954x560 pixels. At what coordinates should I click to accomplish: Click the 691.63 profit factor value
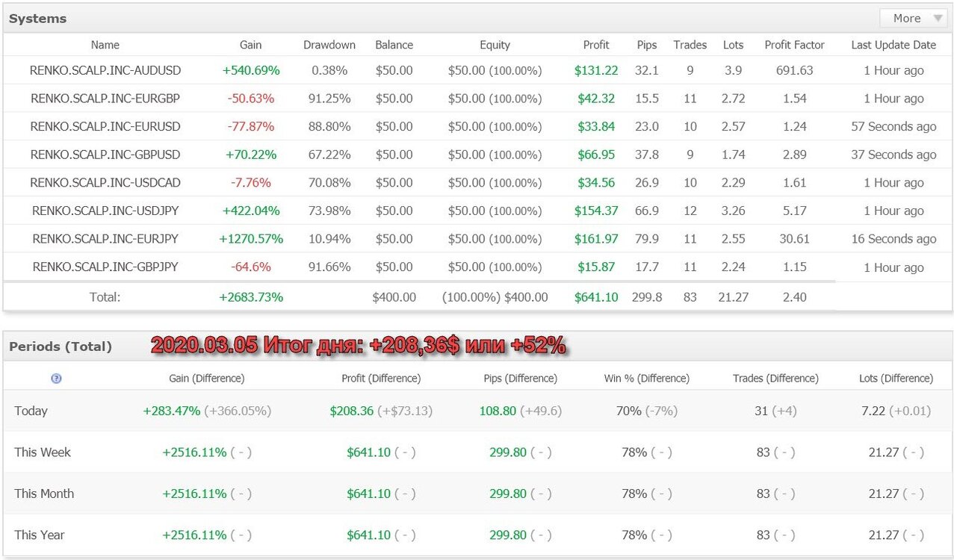795,71
